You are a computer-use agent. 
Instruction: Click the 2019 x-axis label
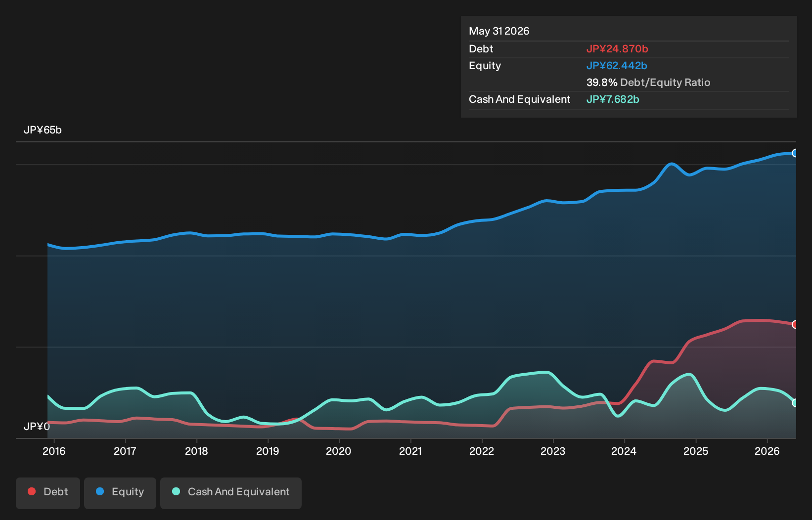click(x=268, y=451)
